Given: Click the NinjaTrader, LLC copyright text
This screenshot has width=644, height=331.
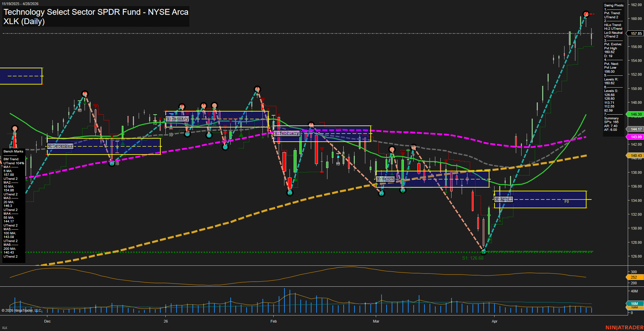Looking at the screenshot, I should pyautogui.click(x=22, y=310).
